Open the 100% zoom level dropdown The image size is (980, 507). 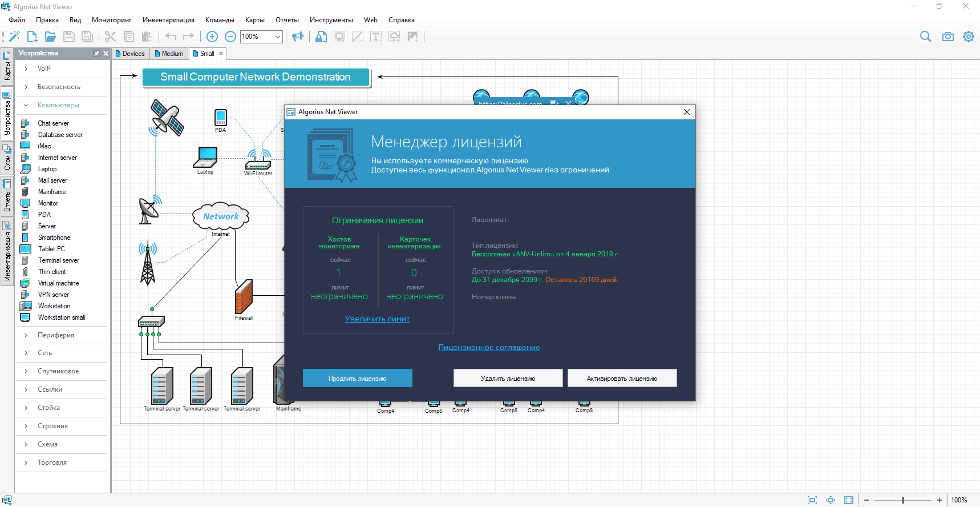click(x=278, y=37)
